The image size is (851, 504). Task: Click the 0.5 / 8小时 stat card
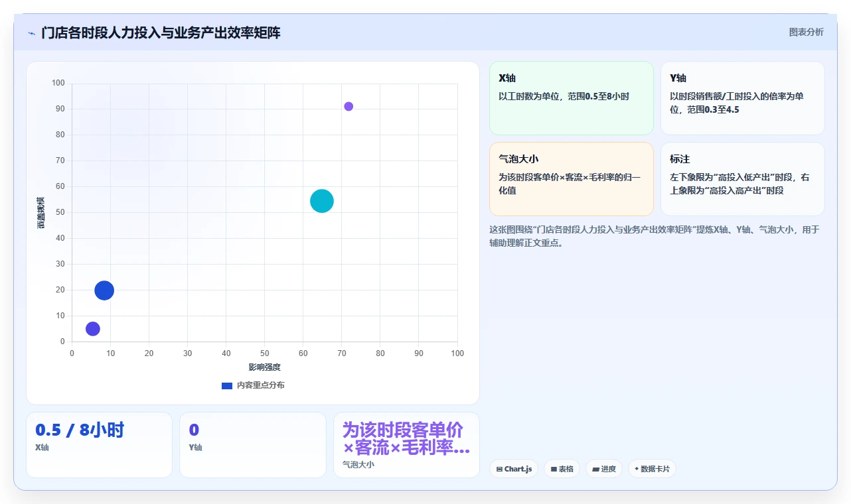point(99,445)
